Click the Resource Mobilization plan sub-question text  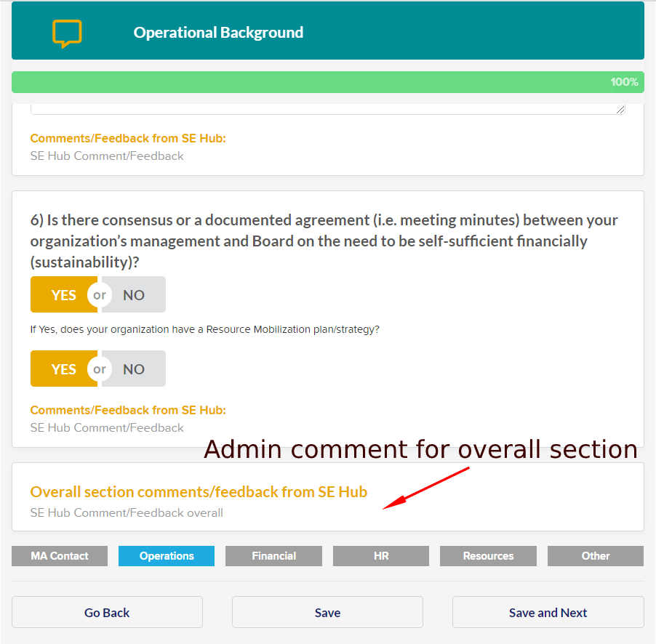pyautogui.click(x=204, y=329)
